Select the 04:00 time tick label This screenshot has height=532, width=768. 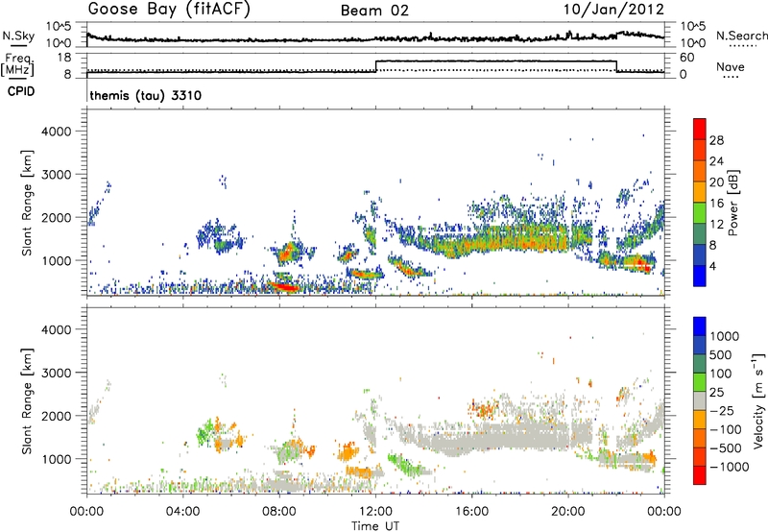[x=182, y=512]
